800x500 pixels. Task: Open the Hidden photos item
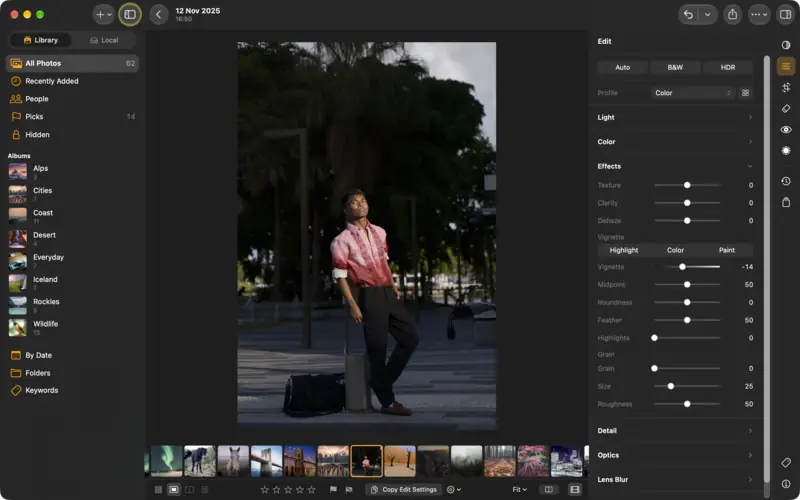[x=72, y=135]
